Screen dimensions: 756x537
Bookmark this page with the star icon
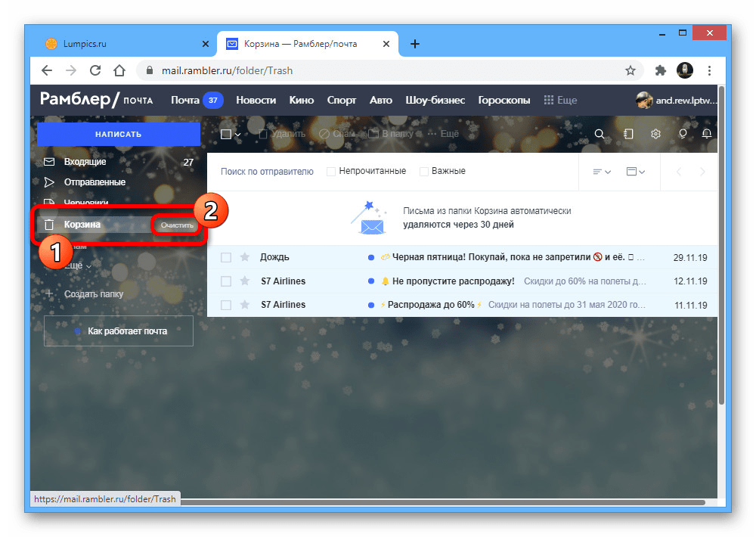pos(630,70)
